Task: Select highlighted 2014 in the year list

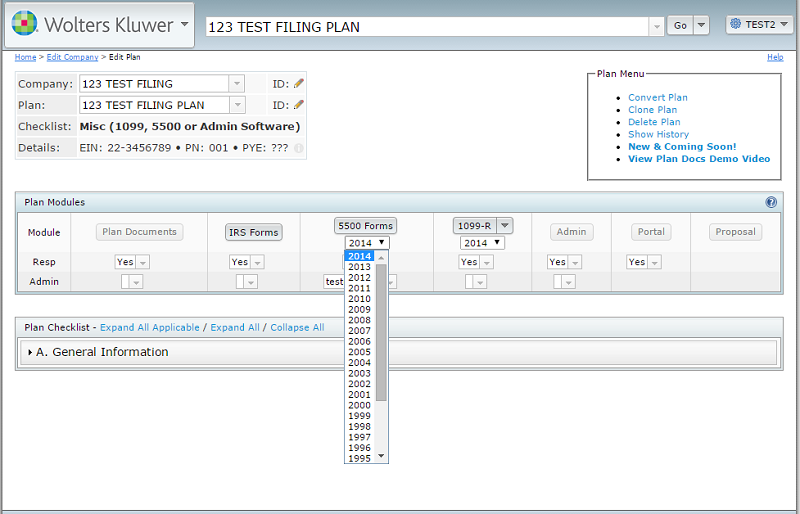Action: click(x=360, y=256)
